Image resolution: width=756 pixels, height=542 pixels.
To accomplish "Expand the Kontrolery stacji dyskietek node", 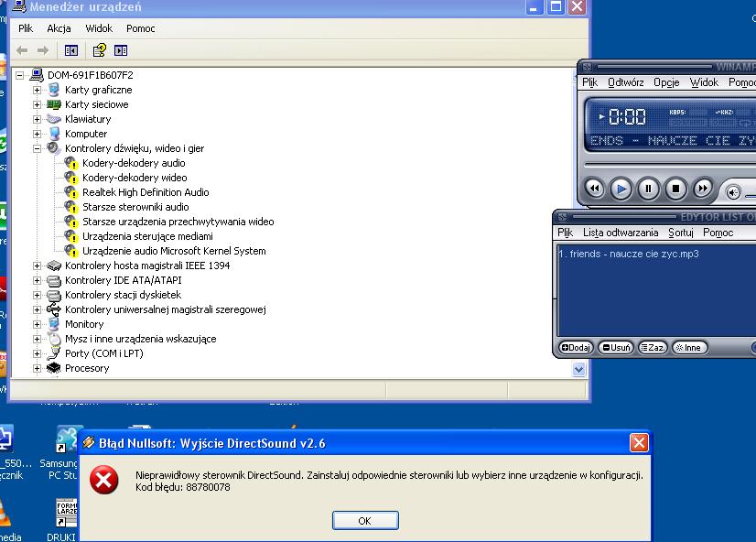I will point(37,295).
